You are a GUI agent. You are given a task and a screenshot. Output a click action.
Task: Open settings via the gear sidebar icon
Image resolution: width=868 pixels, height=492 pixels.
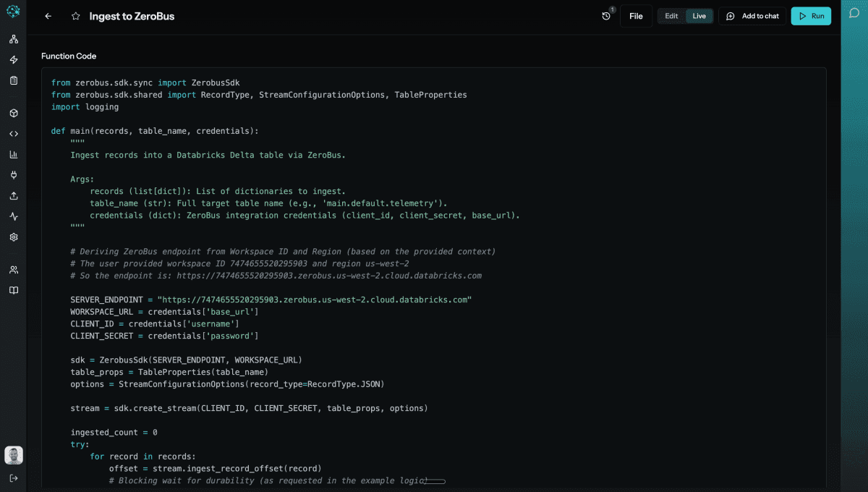tap(13, 237)
